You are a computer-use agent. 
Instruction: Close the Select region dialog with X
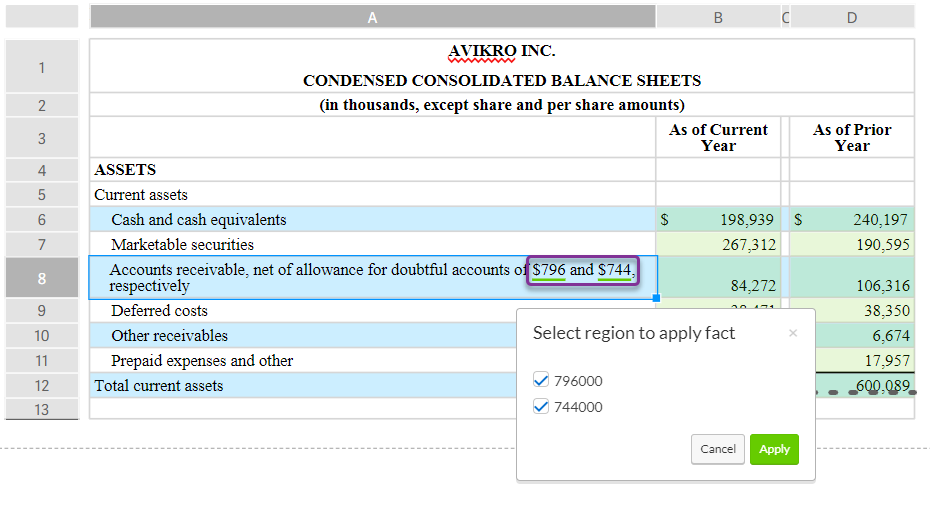(793, 333)
